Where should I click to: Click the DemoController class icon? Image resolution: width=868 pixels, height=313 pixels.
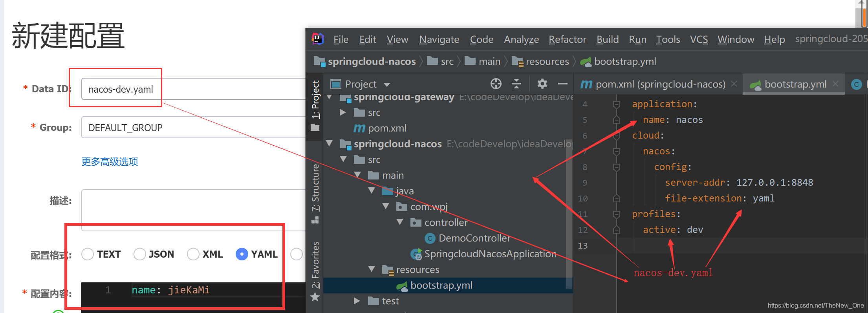pyautogui.click(x=430, y=238)
